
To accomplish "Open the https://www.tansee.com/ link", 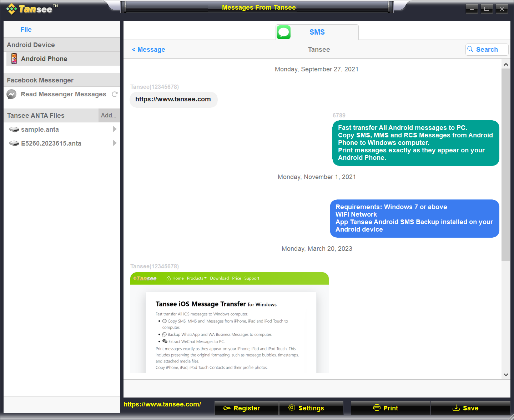I will click(x=162, y=404).
